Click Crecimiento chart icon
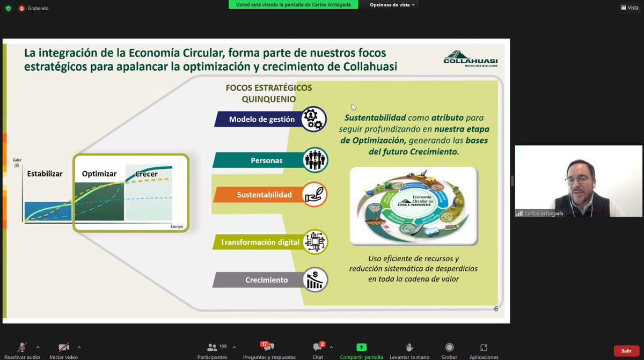644x360 pixels. click(314, 280)
